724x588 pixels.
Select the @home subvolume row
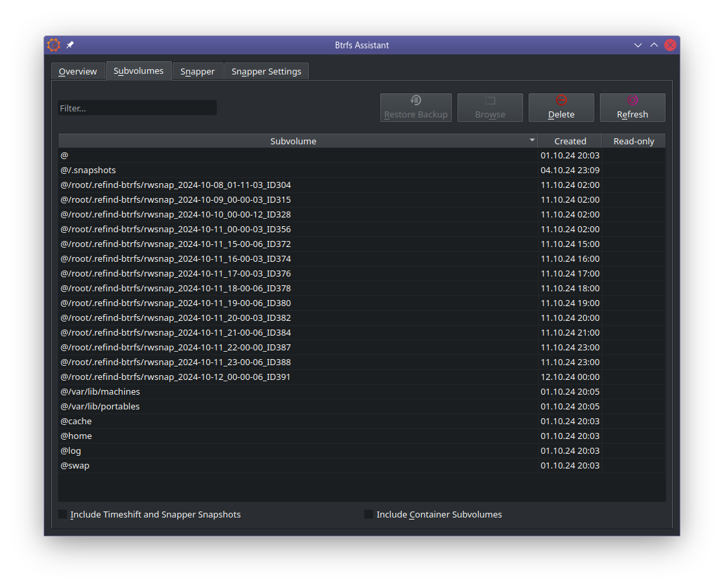click(361, 436)
